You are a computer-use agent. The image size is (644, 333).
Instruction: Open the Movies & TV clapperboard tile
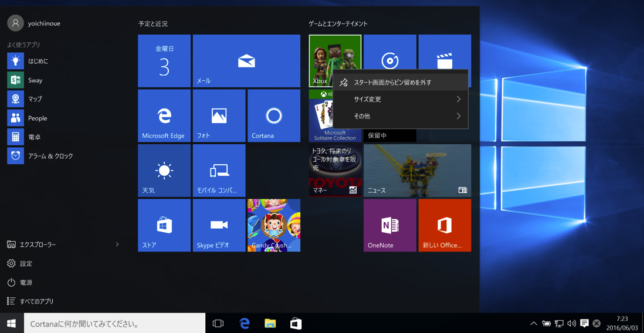(445, 52)
